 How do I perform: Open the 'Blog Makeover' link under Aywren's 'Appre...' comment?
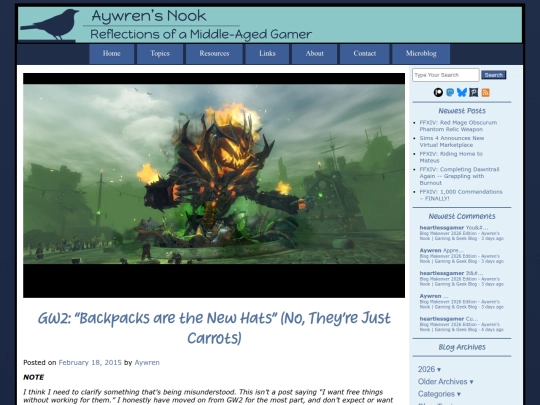click(x=461, y=259)
